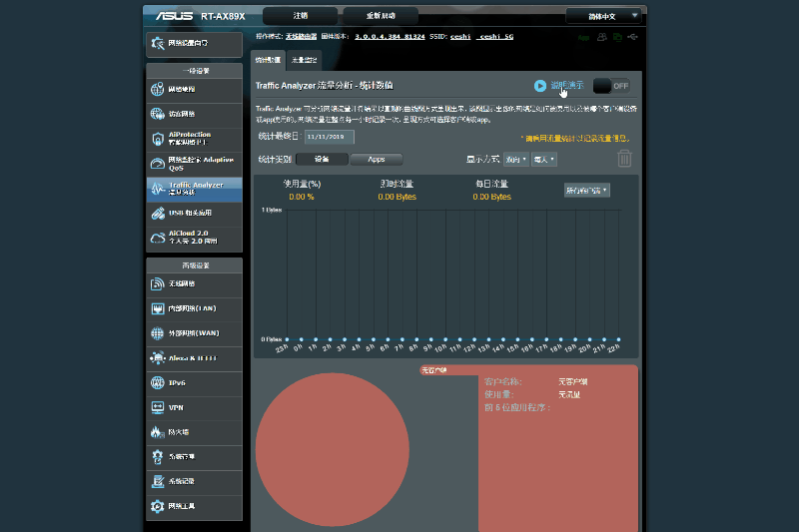Screen dimensions: 799x532
Task: Click the trash icon to delete statistics
Action: tap(624, 159)
